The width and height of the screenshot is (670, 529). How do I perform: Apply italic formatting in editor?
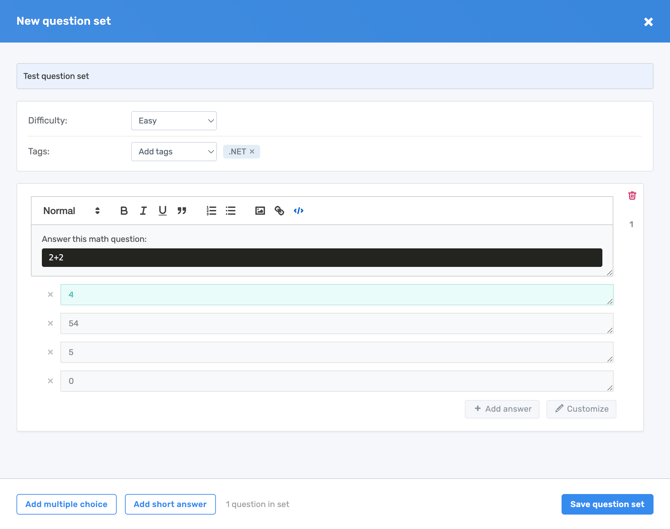143,211
